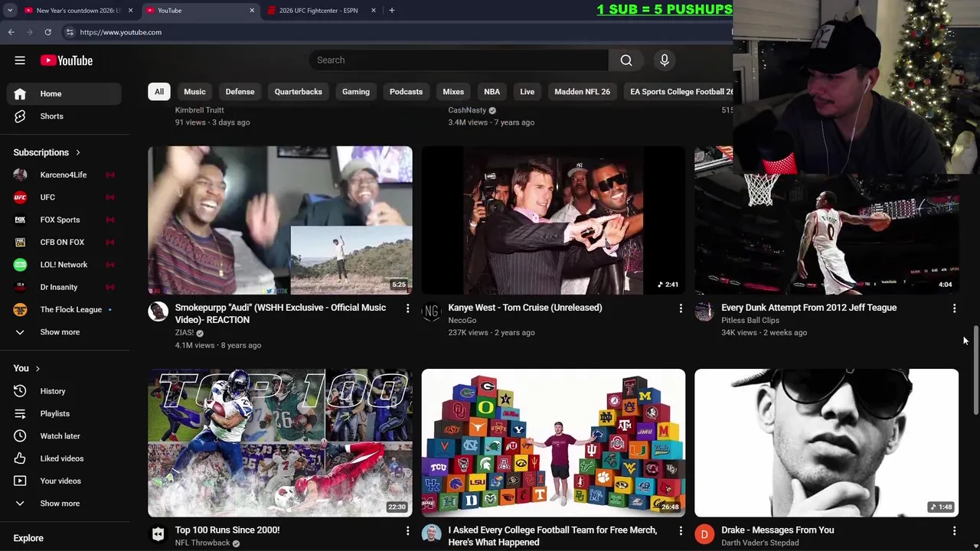The height and width of the screenshot is (551, 980).
Task: Open a new browser tab
Action: [x=392, y=11]
